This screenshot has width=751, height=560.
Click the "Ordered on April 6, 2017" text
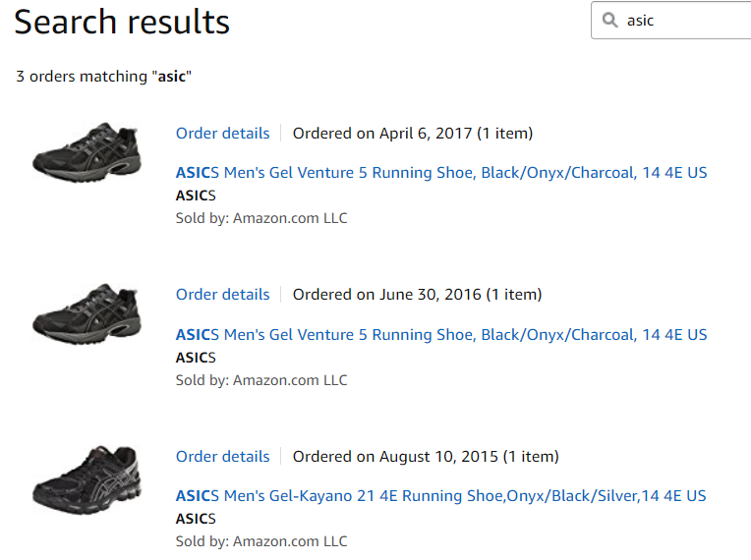(x=413, y=133)
